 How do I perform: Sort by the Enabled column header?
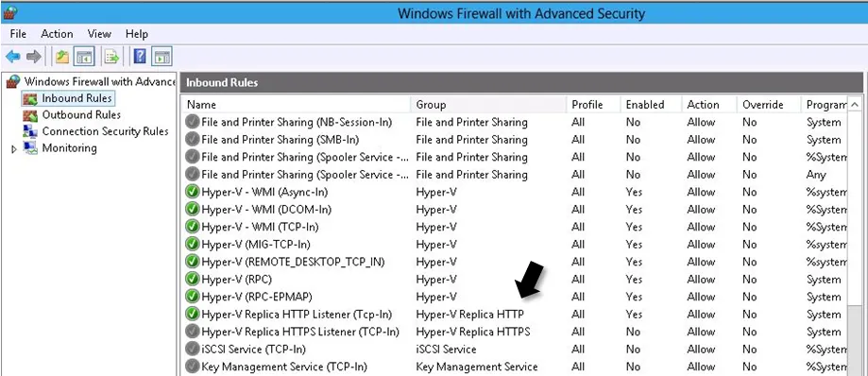[x=652, y=105]
